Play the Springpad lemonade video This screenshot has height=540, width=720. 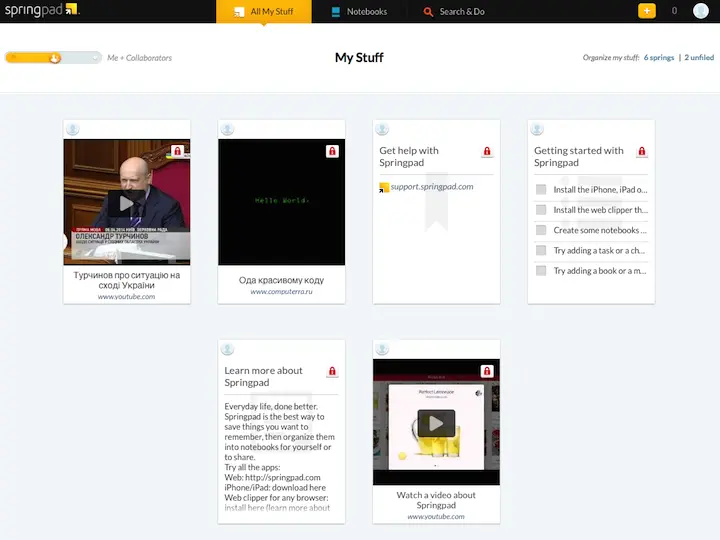pos(436,423)
